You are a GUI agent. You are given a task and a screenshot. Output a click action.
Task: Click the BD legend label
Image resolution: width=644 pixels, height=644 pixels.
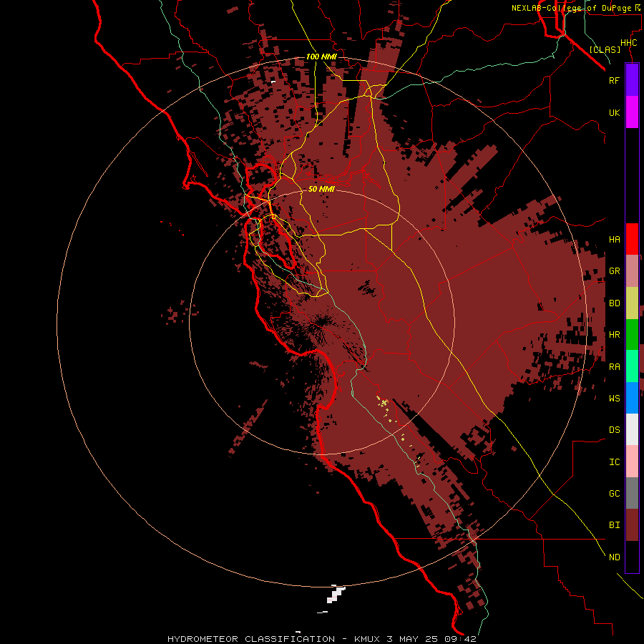pos(614,303)
